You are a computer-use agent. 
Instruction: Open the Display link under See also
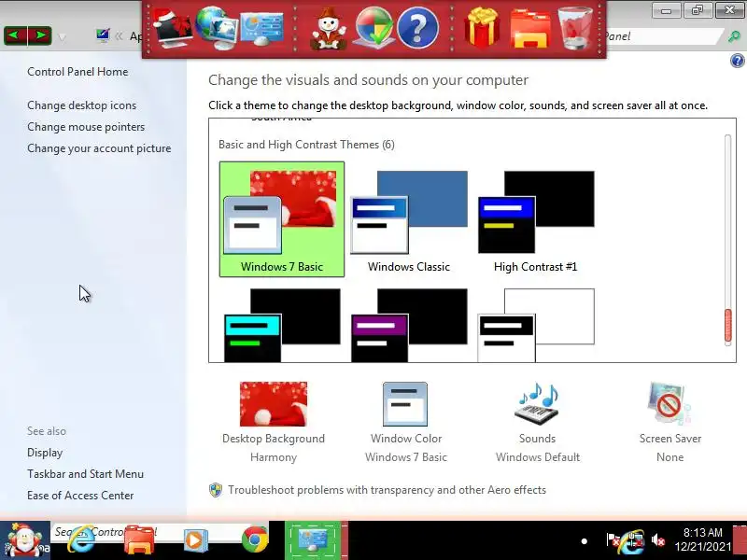(x=45, y=453)
